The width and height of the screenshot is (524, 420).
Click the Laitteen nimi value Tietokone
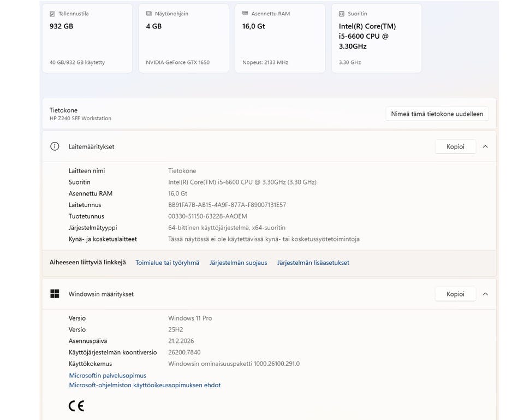click(x=182, y=171)
